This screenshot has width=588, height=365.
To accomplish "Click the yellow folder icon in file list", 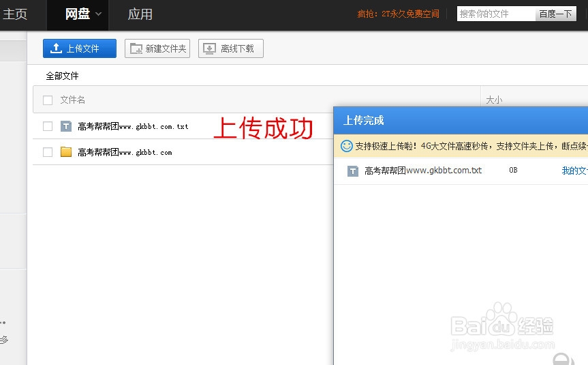I will pyautogui.click(x=66, y=152).
